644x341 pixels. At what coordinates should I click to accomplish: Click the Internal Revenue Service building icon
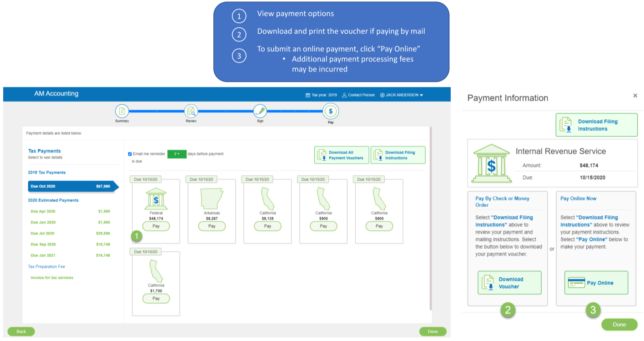(491, 163)
